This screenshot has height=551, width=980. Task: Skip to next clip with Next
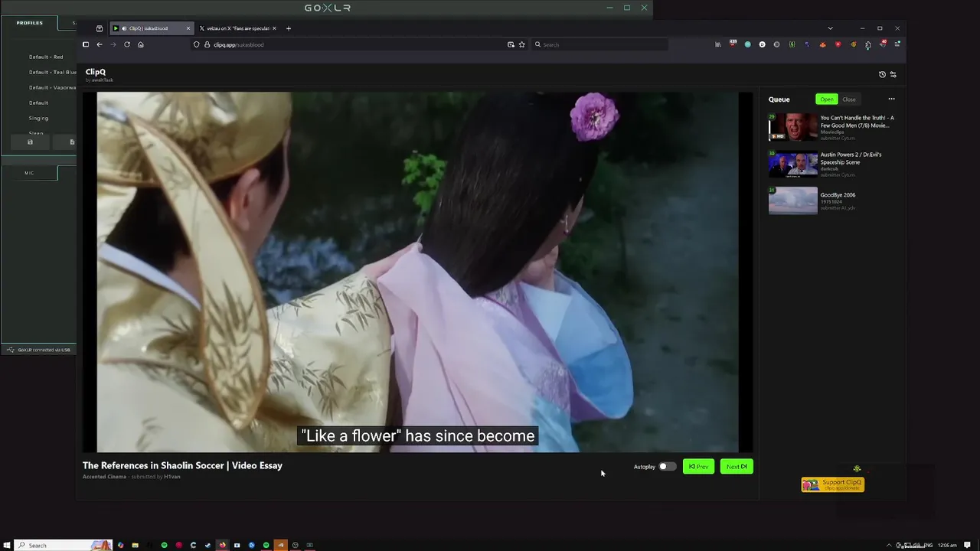[737, 466]
